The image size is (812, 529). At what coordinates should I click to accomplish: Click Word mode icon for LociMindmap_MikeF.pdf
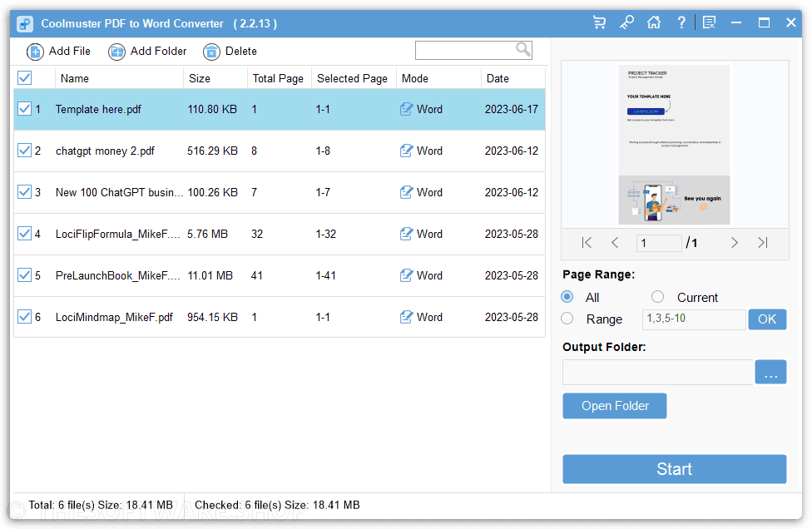click(407, 317)
